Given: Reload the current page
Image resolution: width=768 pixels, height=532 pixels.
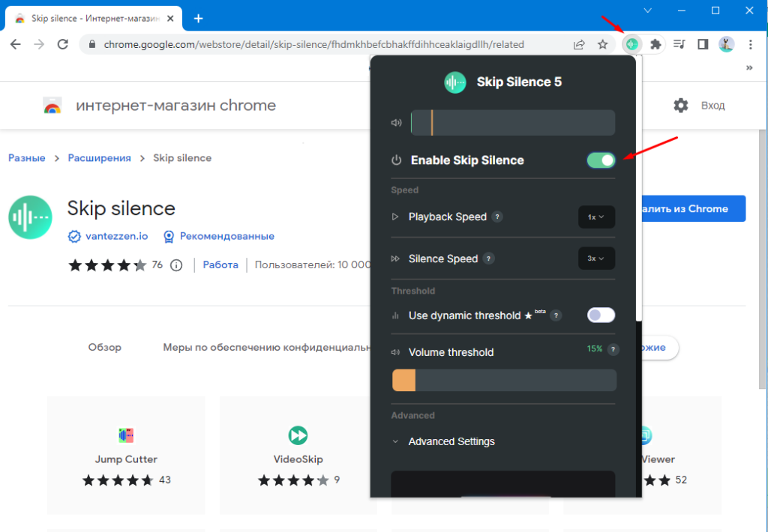Looking at the screenshot, I should pyautogui.click(x=63, y=44).
